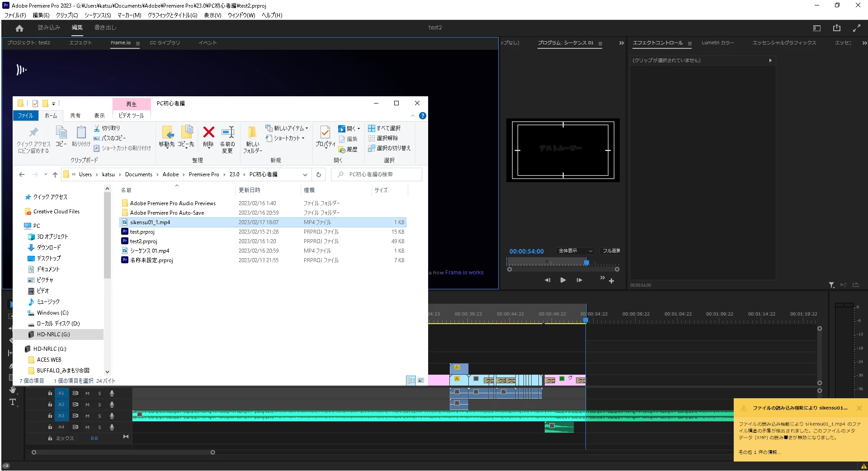Mute audio track A4
Image resolution: width=868 pixels, height=471 pixels.
coord(88,427)
